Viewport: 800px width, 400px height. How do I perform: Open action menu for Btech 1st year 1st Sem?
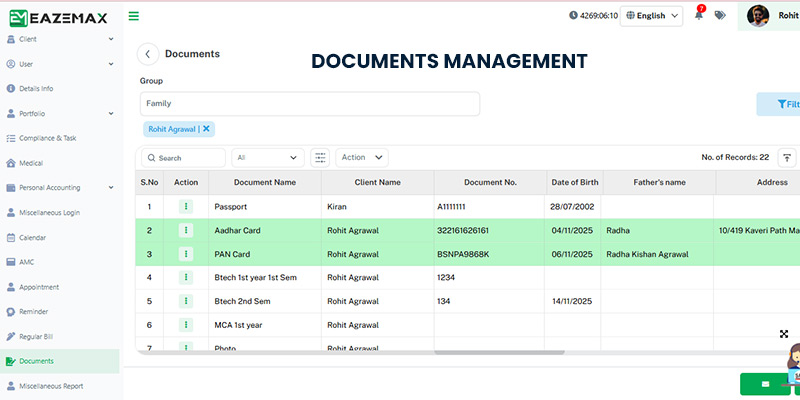(186, 278)
